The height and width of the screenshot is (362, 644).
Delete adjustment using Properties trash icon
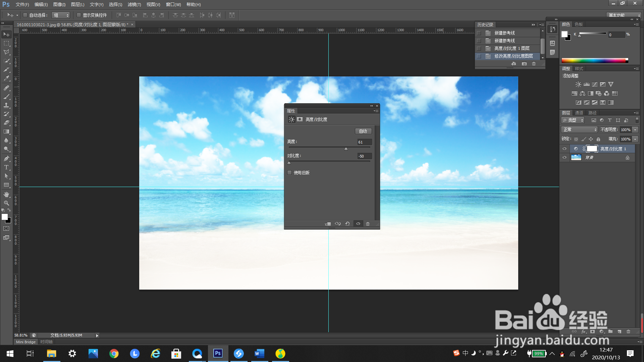pos(368,224)
